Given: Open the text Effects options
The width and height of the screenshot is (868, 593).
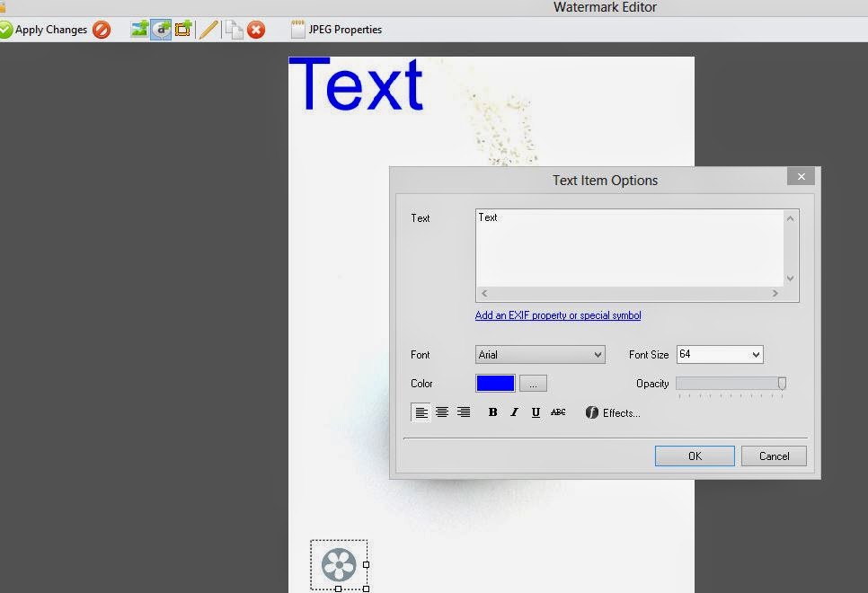Looking at the screenshot, I should [x=613, y=412].
